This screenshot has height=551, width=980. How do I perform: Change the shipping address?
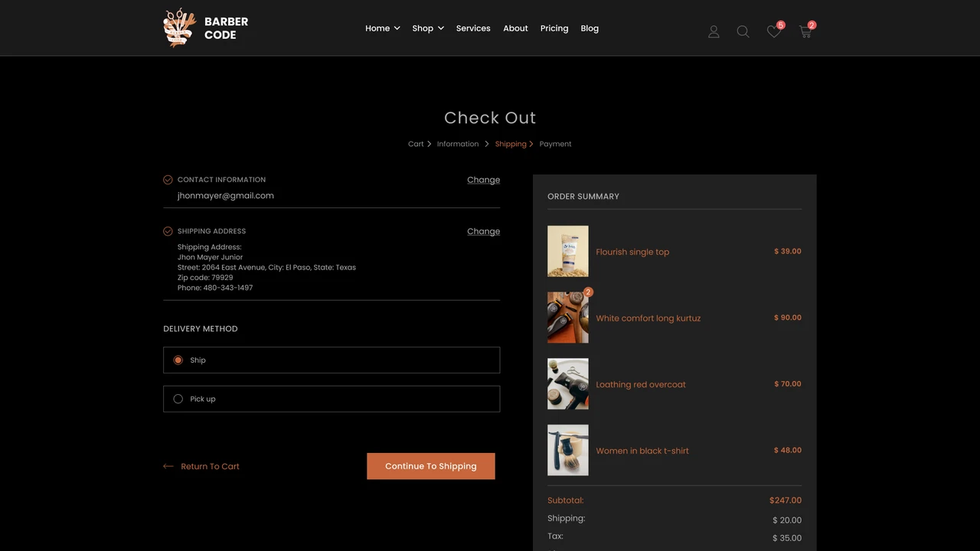(483, 231)
